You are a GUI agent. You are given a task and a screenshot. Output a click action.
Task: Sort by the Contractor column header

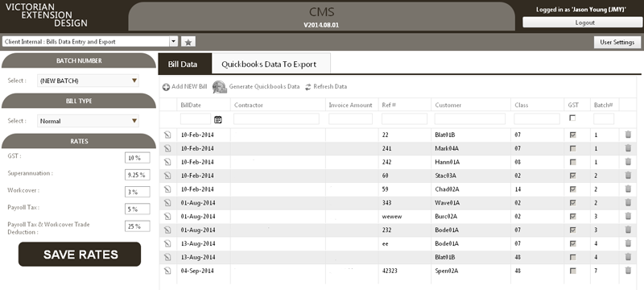(x=249, y=106)
